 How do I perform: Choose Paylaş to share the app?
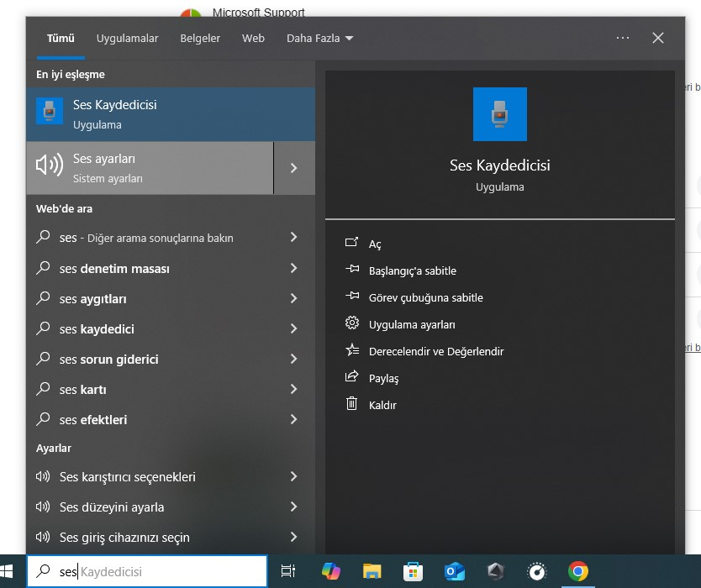pyautogui.click(x=383, y=378)
